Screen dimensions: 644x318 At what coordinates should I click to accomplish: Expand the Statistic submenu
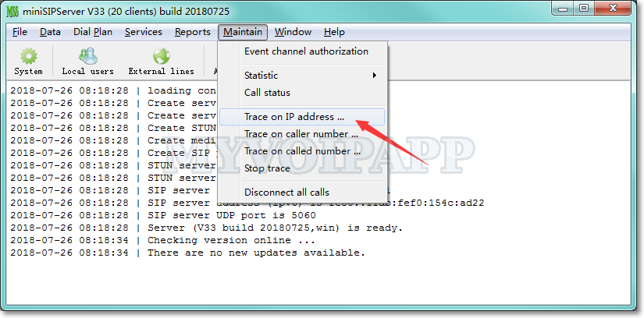(302, 76)
